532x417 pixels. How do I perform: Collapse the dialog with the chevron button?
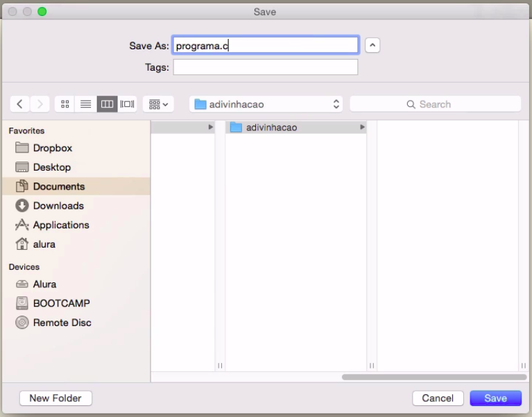372,46
